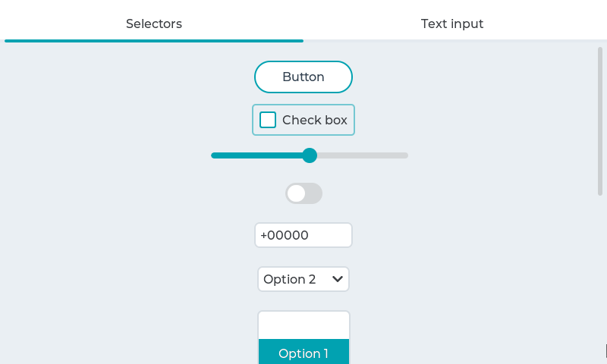Click the vertical scrollbar thumb
Image resolution: width=607 pixels, height=364 pixels.
600,121
